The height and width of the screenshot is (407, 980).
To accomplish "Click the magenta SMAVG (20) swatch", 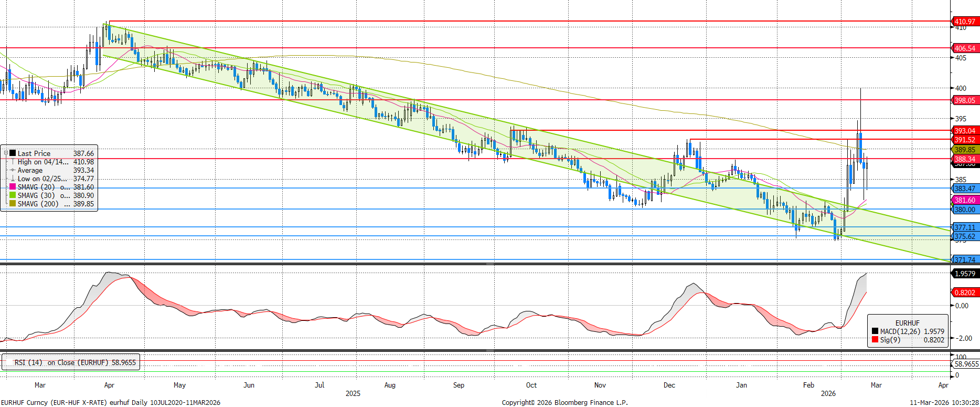I will pyautogui.click(x=13, y=187).
